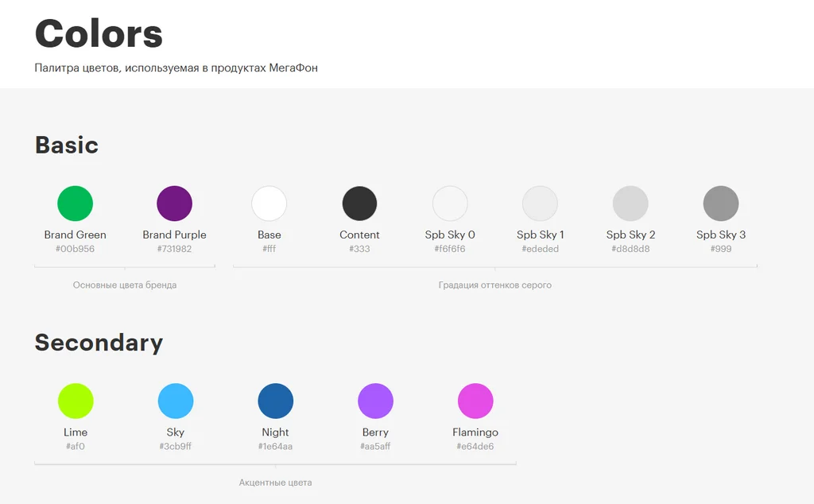
Task: Pick the dark Content color swatch
Action: 359,204
